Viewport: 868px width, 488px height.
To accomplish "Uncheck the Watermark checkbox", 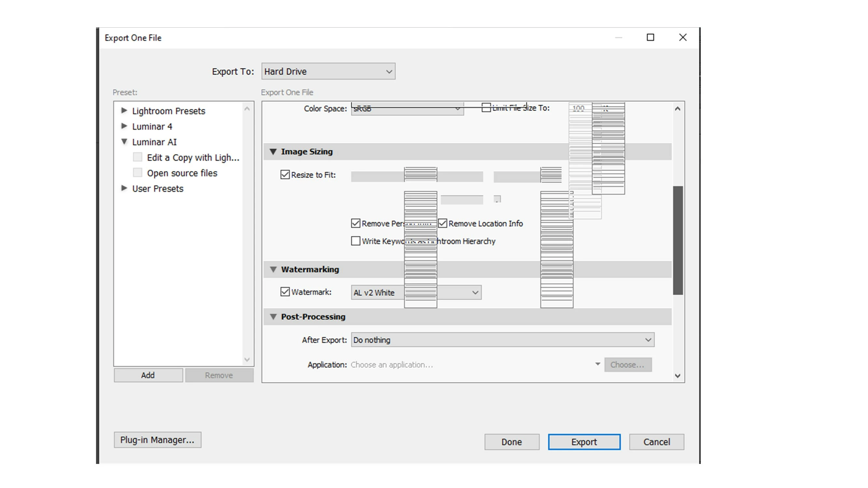I will pyautogui.click(x=285, y=291).
